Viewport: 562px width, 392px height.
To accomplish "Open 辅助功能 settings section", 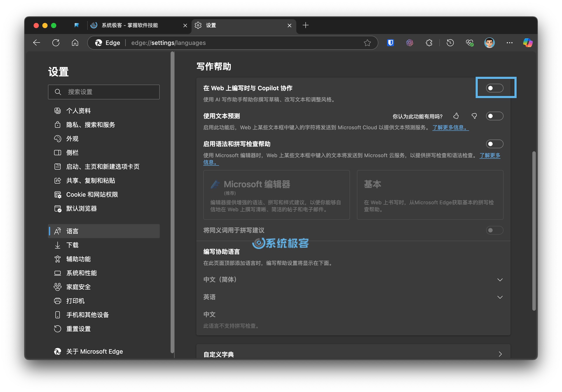I will (104, 259).
